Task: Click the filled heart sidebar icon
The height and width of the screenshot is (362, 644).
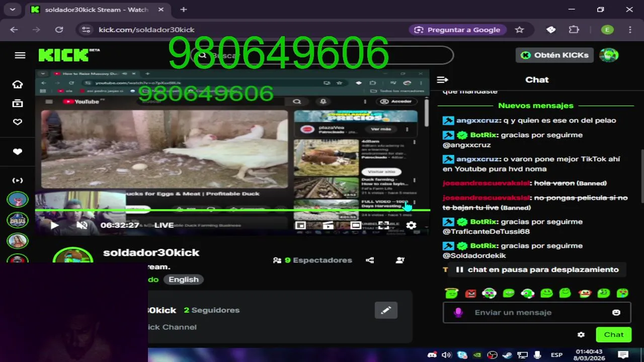Action: 18,152
